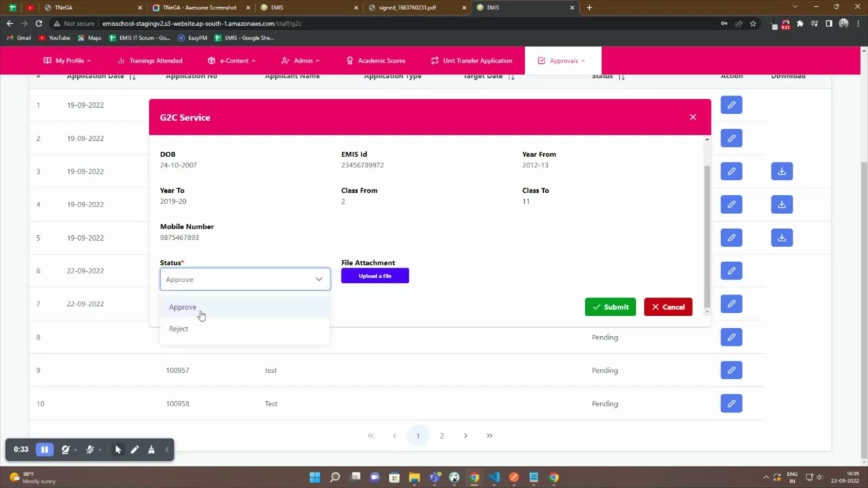The width and height of the screenshot is (868, 488).
Task: Download the file for row 3
Action: coord(782,171)
